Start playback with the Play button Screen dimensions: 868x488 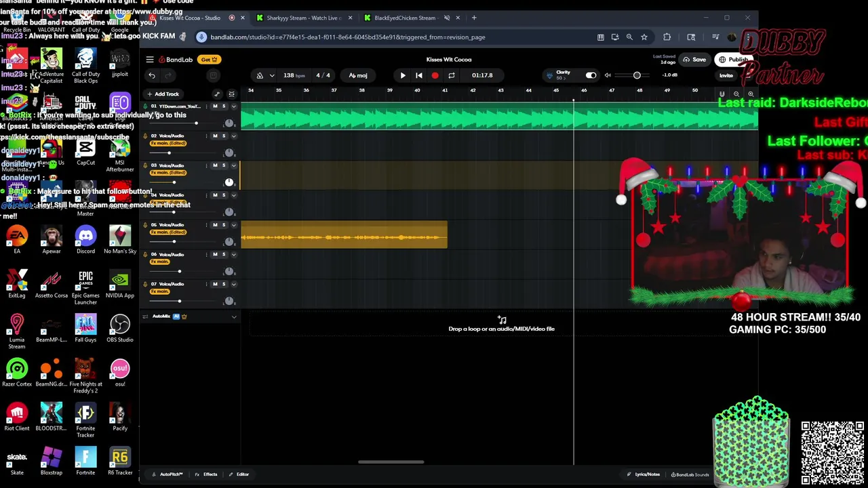coord(403,75)
